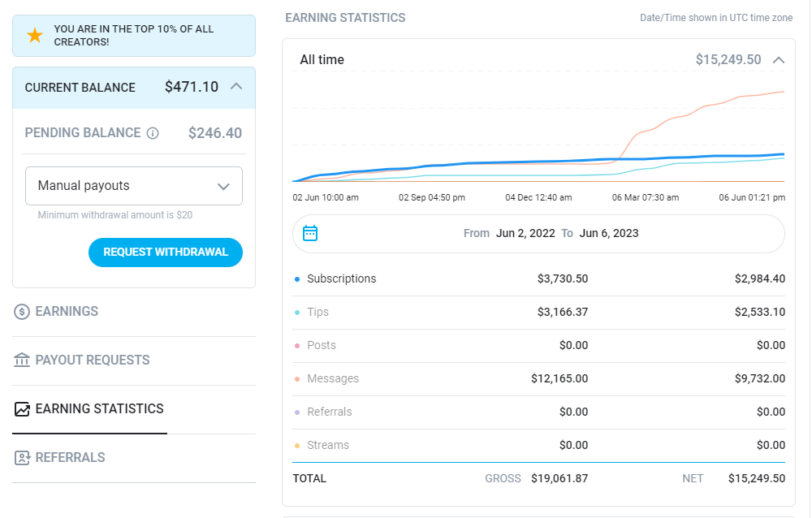Click the gold star icon in banner
Viewport: 812px width, 518px height.
[x=35, y=36]
